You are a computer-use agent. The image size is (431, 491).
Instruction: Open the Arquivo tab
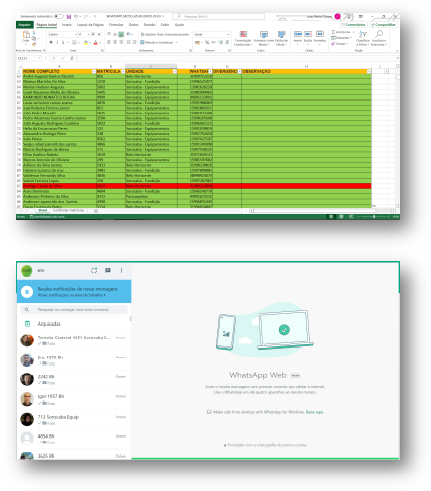pos(25,25)
